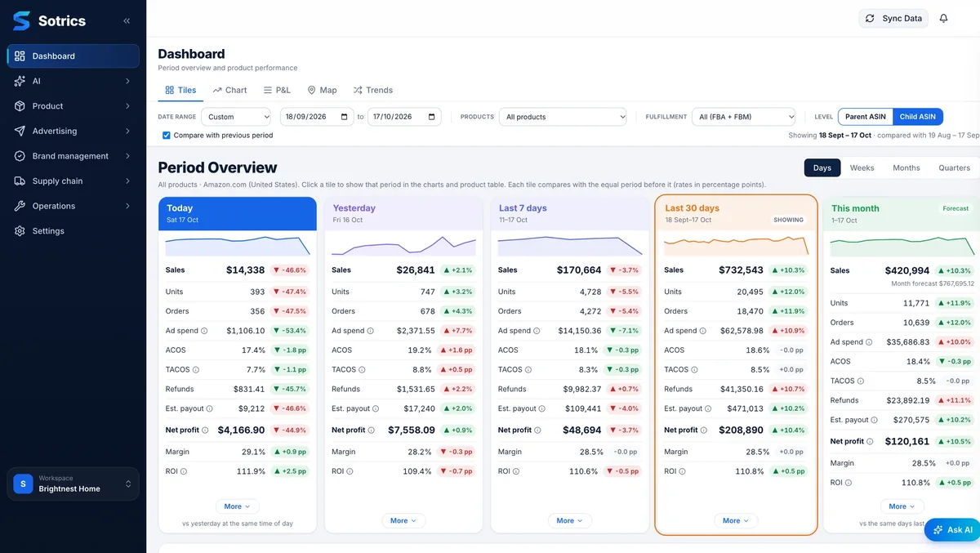
Task: Open Settings via the gear icon
Action: pyautogui.click(x=20, y=231)
